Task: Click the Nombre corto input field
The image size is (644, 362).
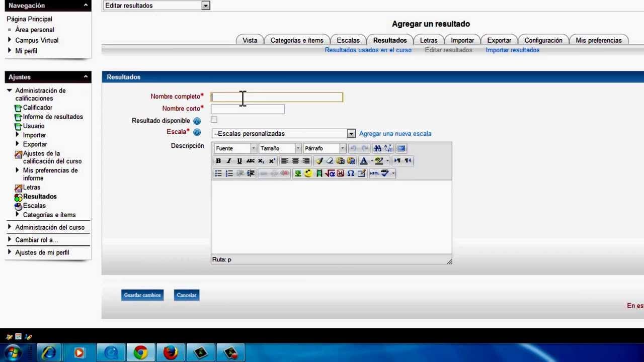Action: coord(248,109)
